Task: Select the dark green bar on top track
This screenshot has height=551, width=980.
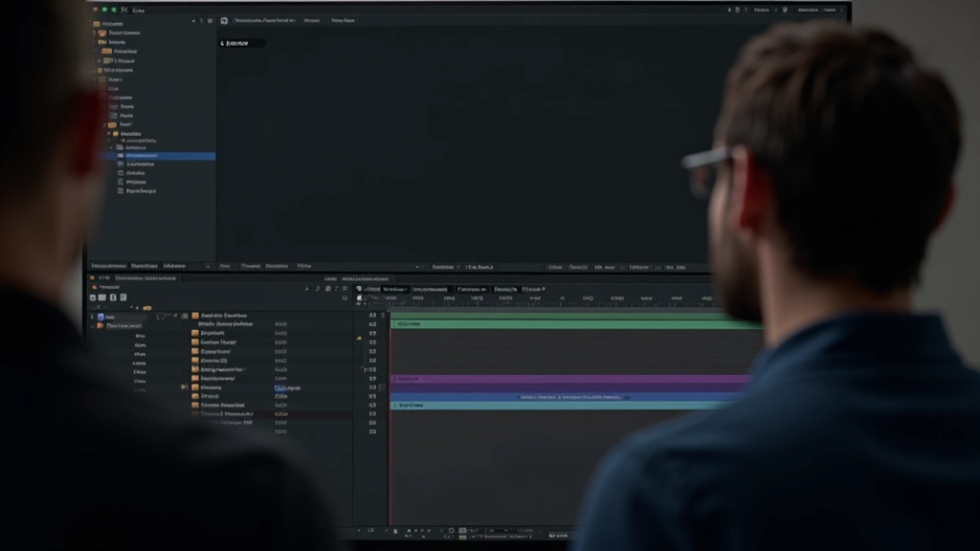Action: pos(568,316)
